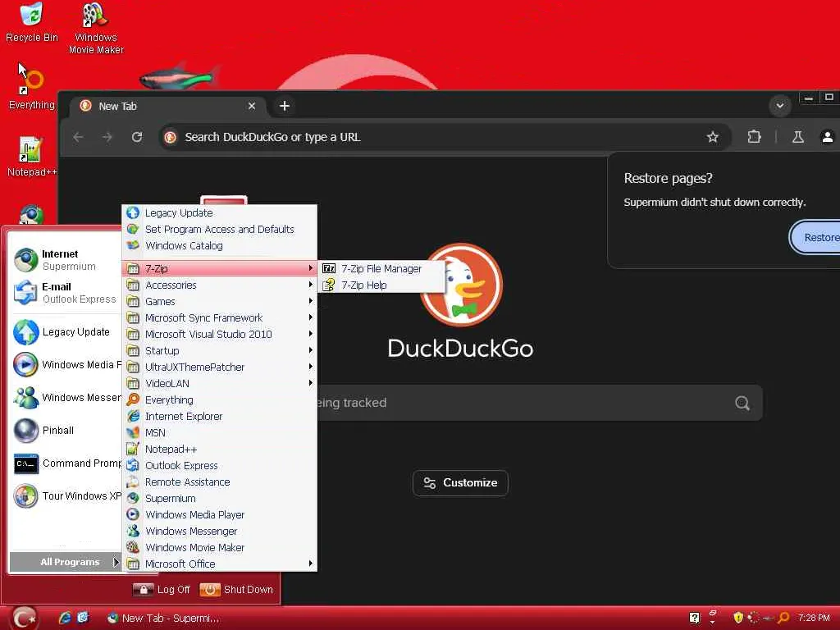This screenshot has height=630, width=840.
Task: Open the profile avatar button
Action: tap(827, 137)
